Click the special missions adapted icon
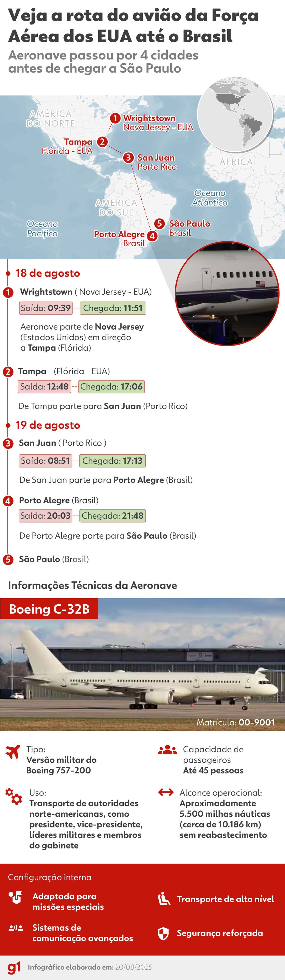Image resolution: width=285 pixels, height=980 pixels. point(16,897)
